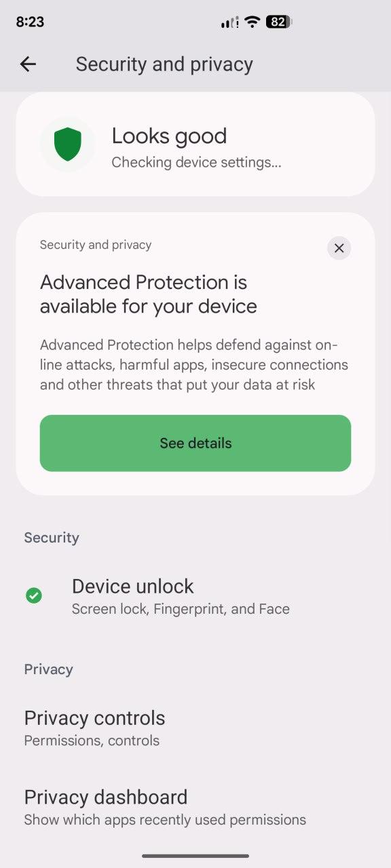Tap the cellular signal bars icon

click(230, 22)
